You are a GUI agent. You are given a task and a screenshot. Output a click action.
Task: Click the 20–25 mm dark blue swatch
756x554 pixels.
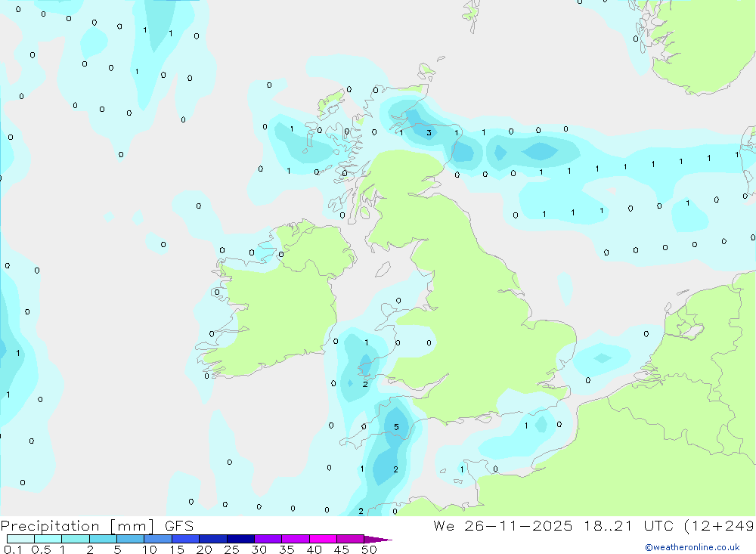[x=213, y=539]
